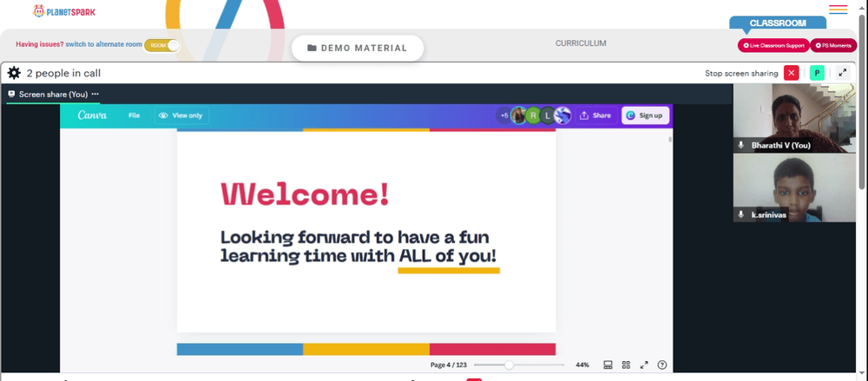The height and width of the screenshot is (381, 868).
Task: Click the Canva Share button
Action: [x=596, y=115]
